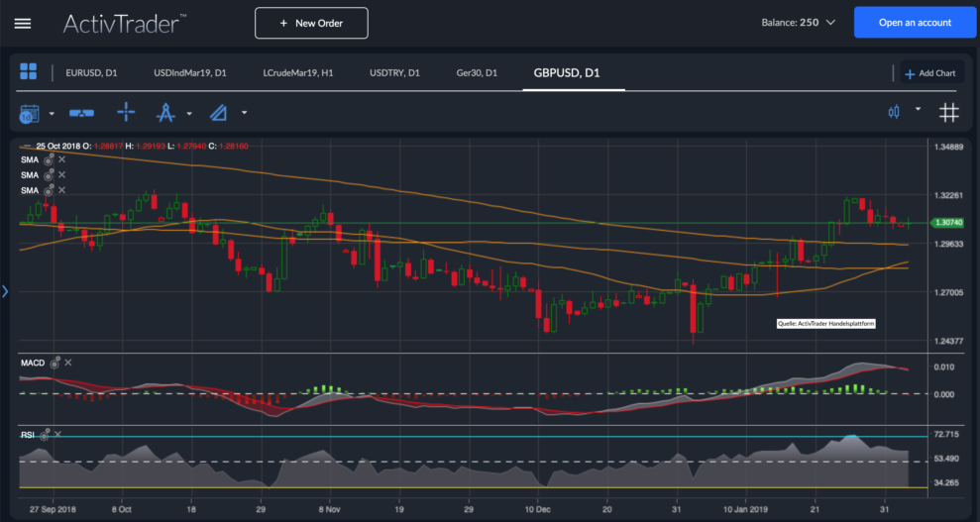Switch to the Ger30, D1 tab
The height and width of the screenshot is (522, 980).
(x=477, y=72)
